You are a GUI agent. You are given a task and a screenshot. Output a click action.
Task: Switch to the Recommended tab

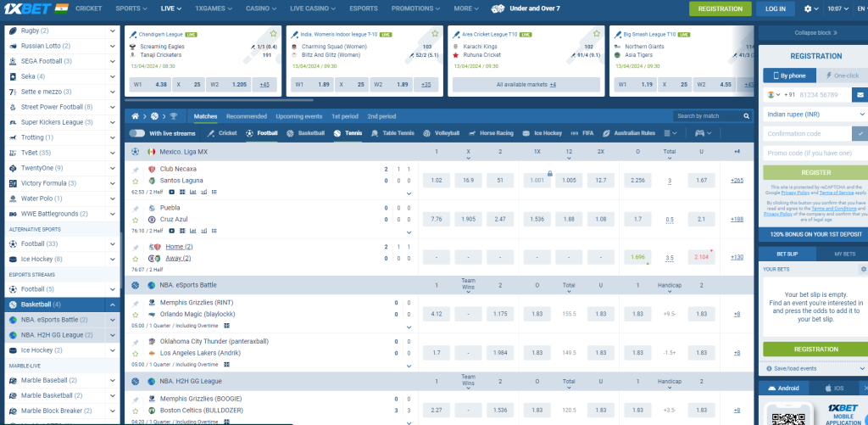click(247, 117)
